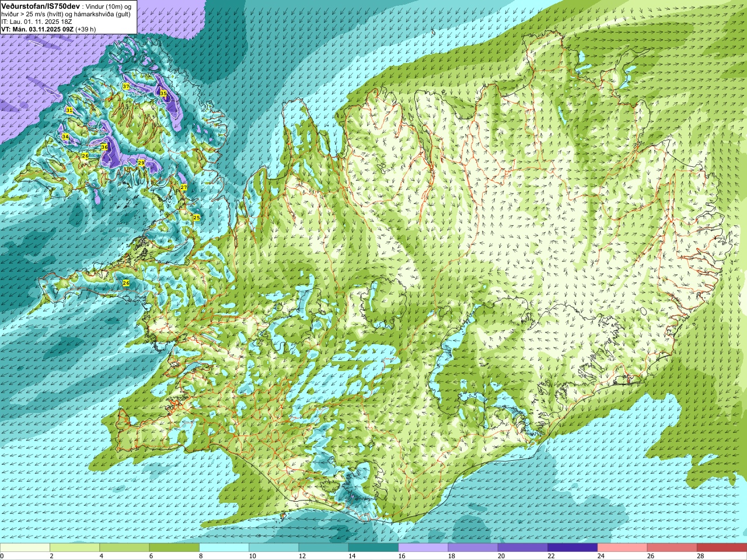Click the Veðurstofan/IS750dev title text
747x560 pixels.
(40, 5)
